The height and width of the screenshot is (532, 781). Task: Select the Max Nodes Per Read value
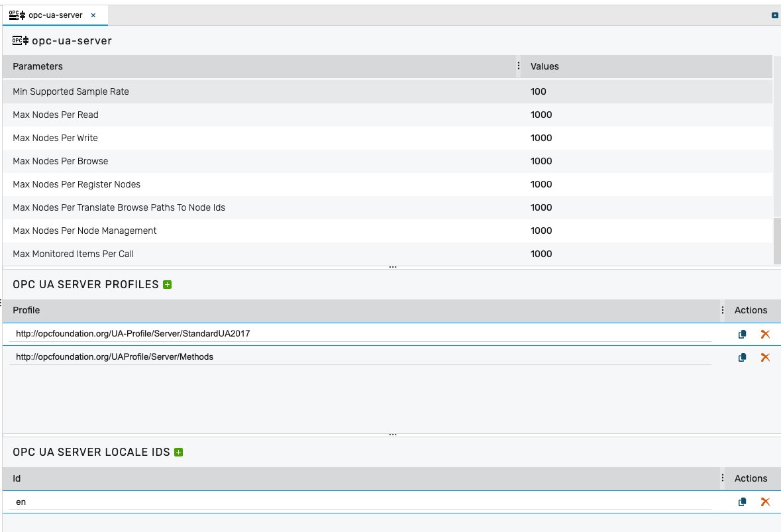coord(541,115)
